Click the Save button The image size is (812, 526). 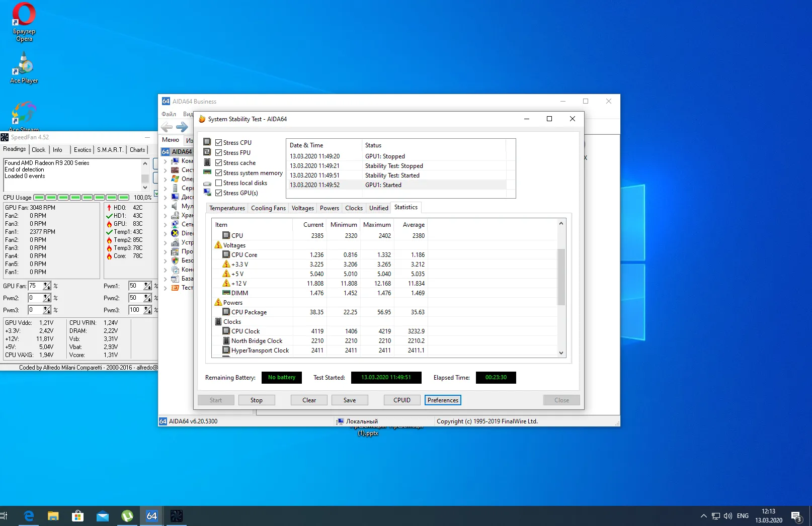pyautogui.click(x=350, y=400)
